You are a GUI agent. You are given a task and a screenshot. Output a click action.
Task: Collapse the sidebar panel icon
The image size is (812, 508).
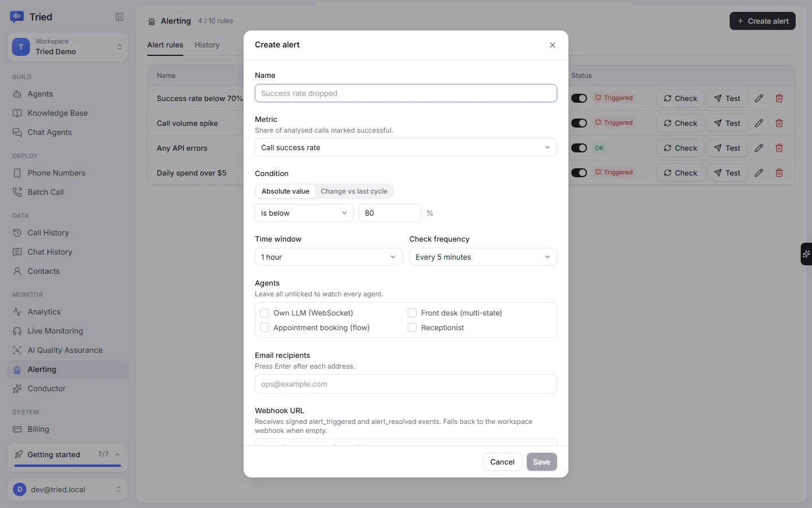click(120, 17)
